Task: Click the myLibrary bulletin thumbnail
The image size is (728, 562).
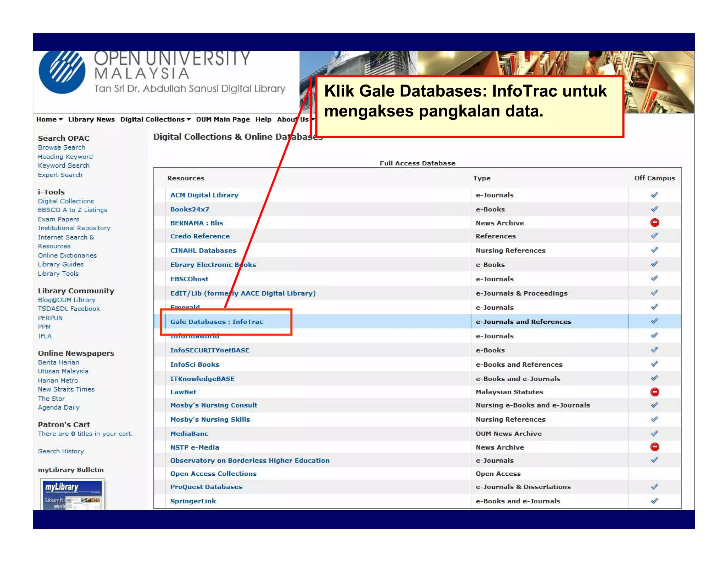Action: 72,495
